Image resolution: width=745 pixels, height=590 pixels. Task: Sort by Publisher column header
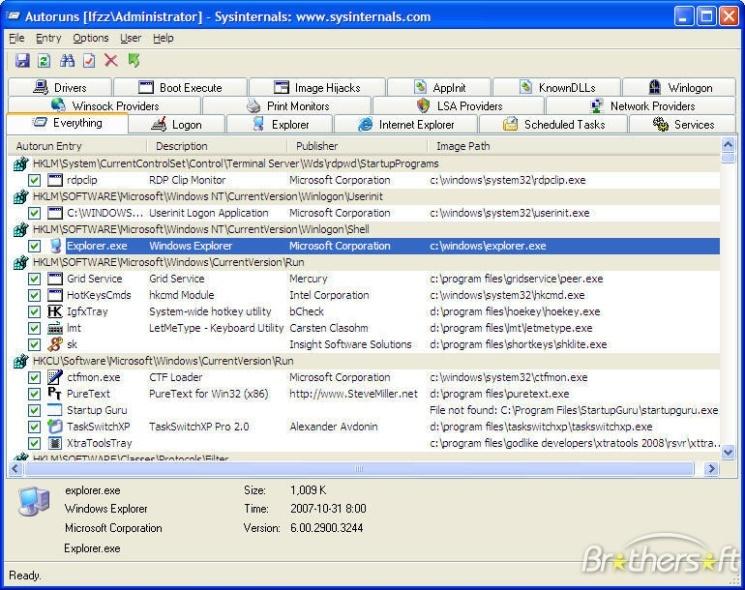[357, 146]
